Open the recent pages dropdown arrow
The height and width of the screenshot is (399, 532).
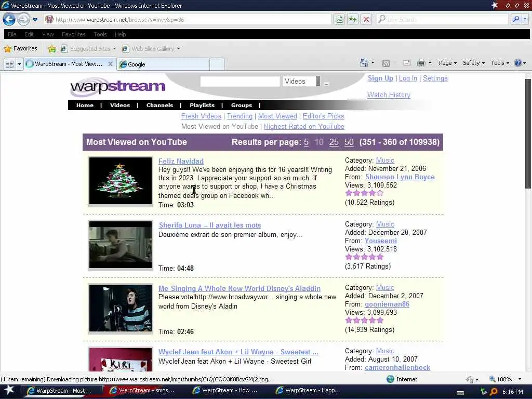35,20
